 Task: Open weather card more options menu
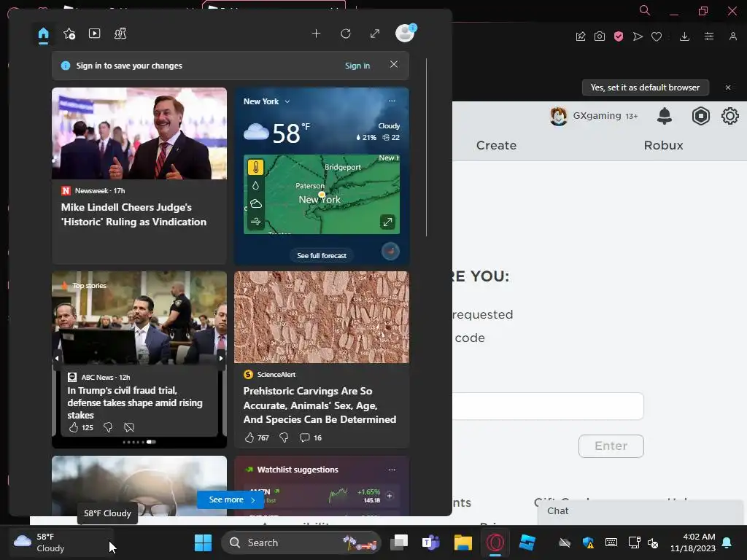[392, 101]
